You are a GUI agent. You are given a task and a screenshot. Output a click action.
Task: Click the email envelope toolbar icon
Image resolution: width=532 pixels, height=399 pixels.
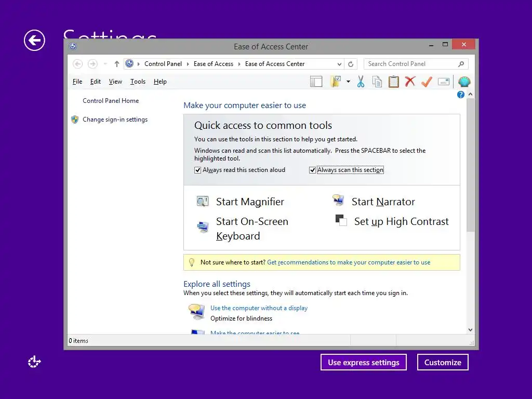click(x=444, y=82)
